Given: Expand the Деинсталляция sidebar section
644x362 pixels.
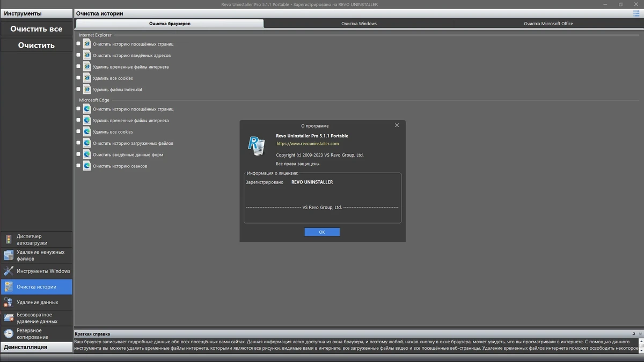Looking at the screenshot, I should click(x=36, y=347).
